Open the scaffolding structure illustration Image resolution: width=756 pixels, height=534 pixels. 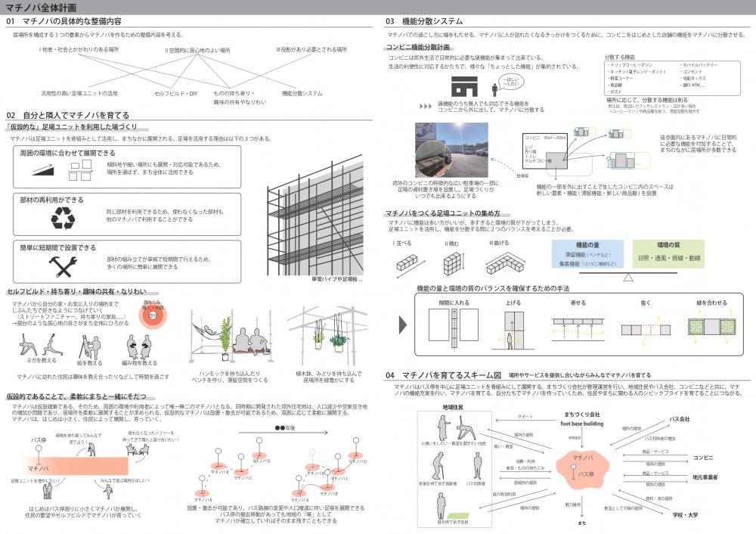[314, 216]
